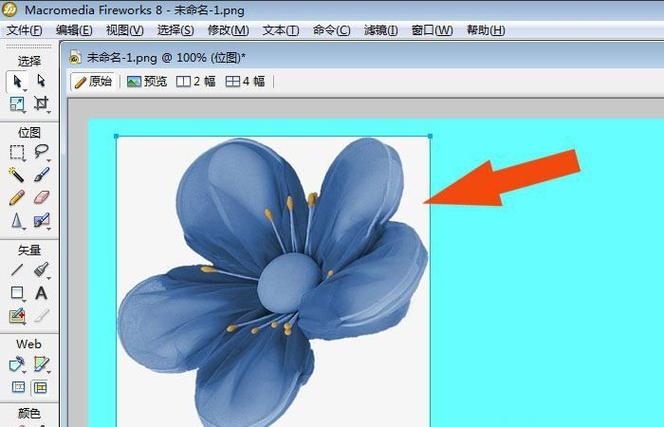Open the 视图(V) menu

[124, 30]
